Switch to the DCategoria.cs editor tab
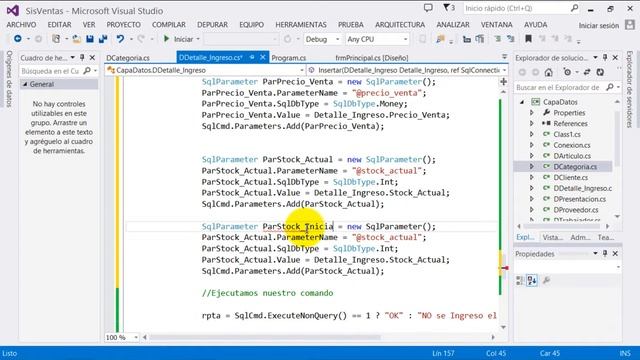 pos(128,58)
